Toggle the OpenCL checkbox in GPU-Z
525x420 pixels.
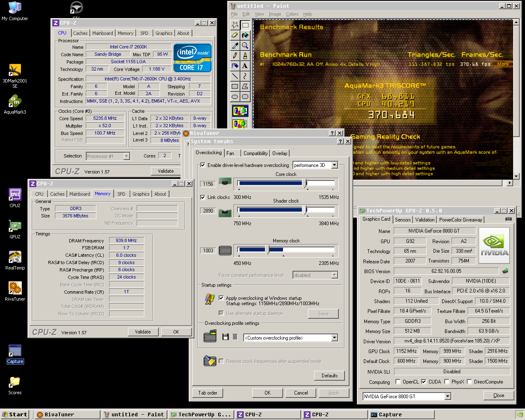(398, 382)
